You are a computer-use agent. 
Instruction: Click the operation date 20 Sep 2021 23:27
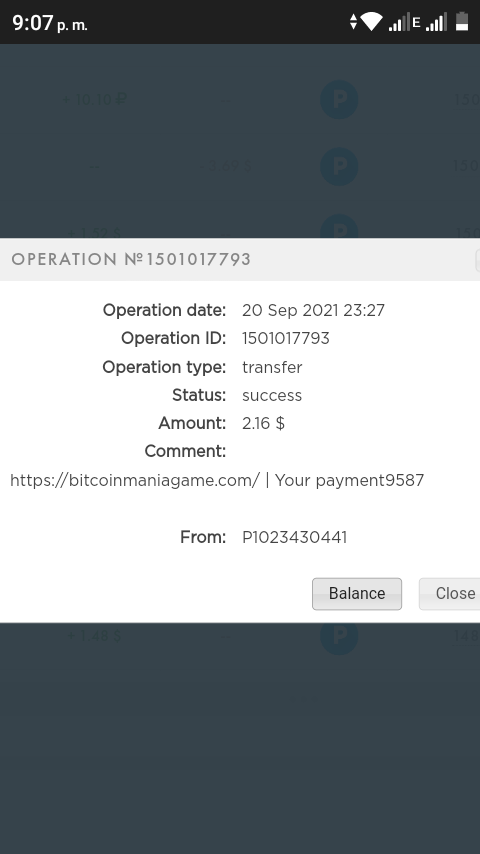tap(313, 310)
